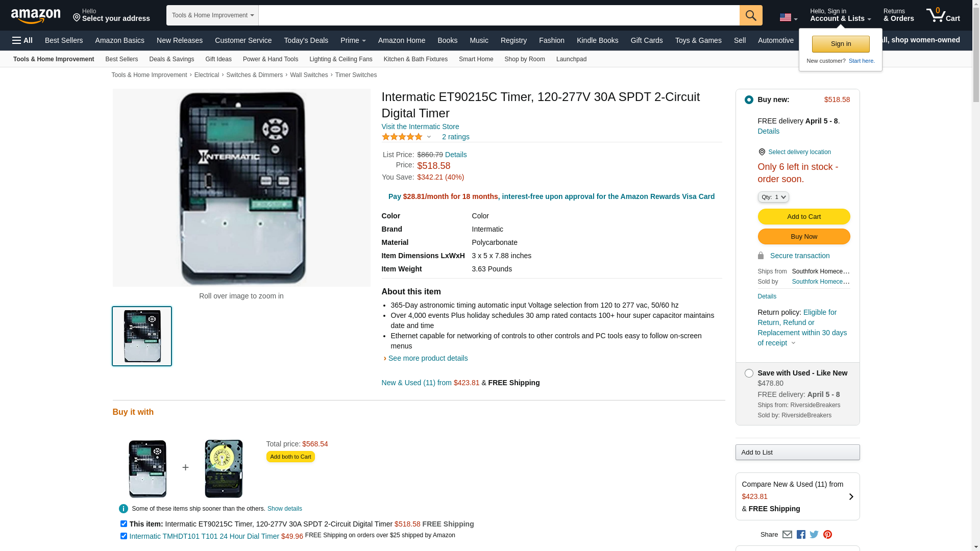This screenshot has width=980, height=551.
Task: Uncheck the This item checkbox
Action: 124,524
